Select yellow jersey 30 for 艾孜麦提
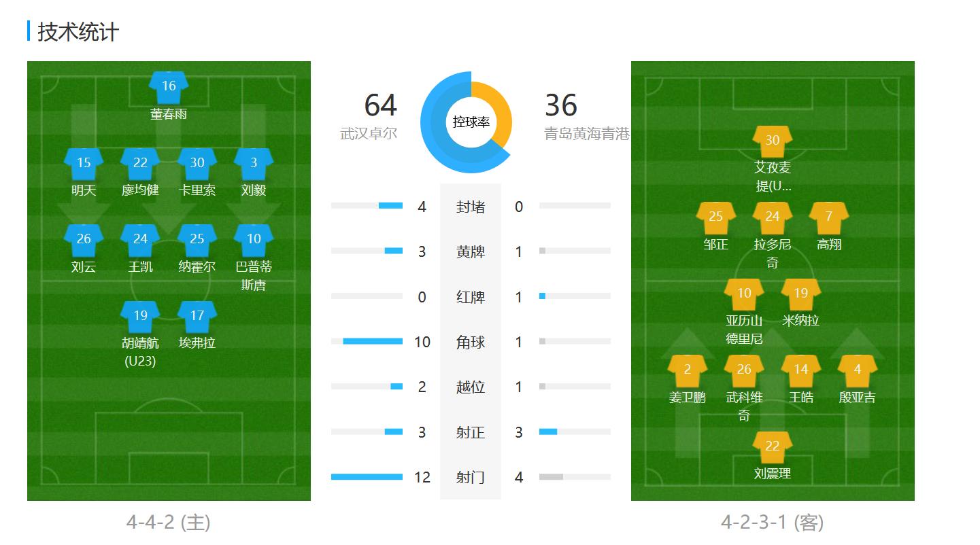The width and height of the screenshot is (980, 545). (x=772, y=141)
